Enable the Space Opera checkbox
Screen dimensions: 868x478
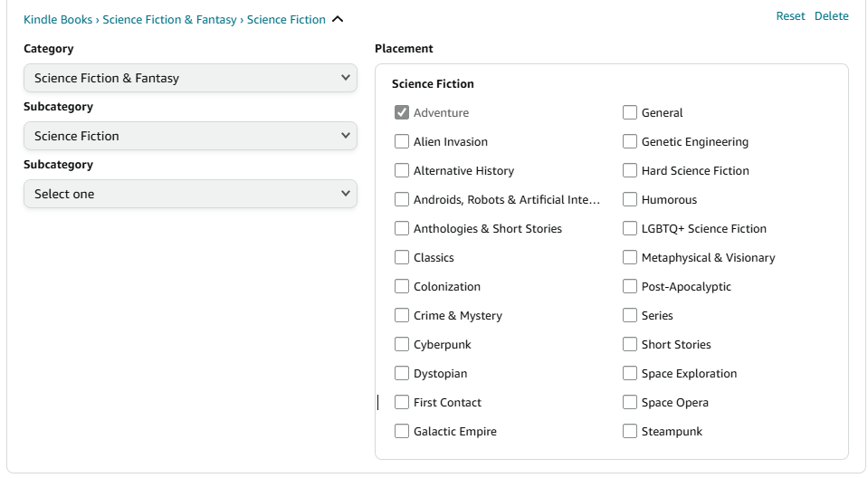click(x=630, y=403)
